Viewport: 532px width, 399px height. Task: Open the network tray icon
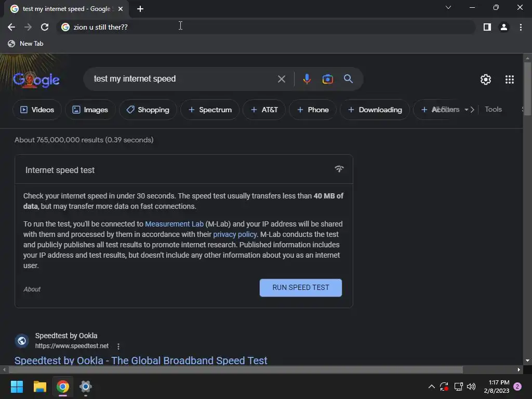458,387
